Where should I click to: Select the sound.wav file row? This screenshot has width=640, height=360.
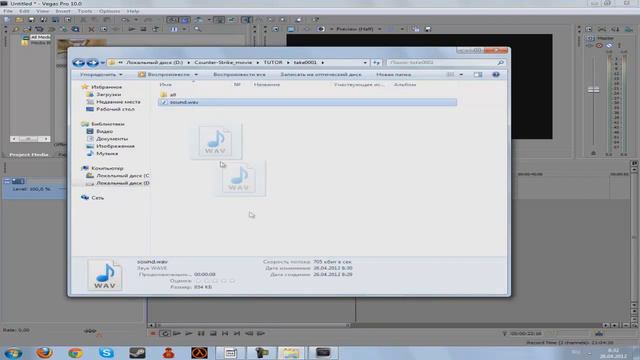[307, 102]
